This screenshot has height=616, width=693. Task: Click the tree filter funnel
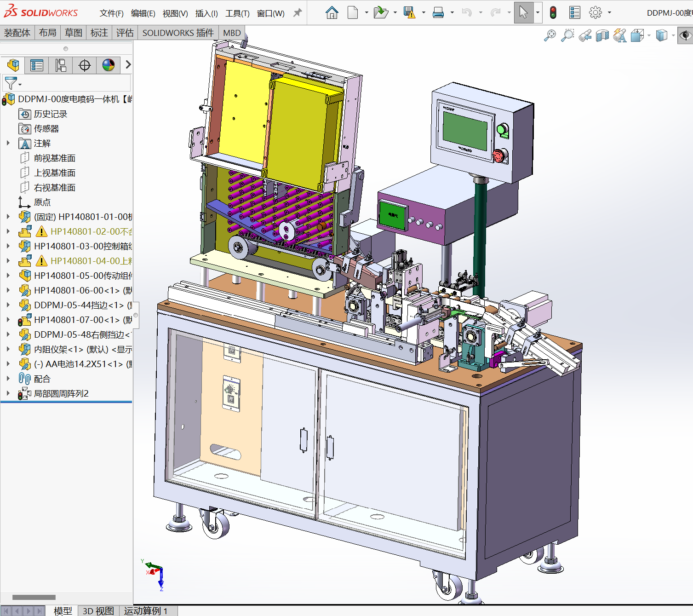[11, 83]
